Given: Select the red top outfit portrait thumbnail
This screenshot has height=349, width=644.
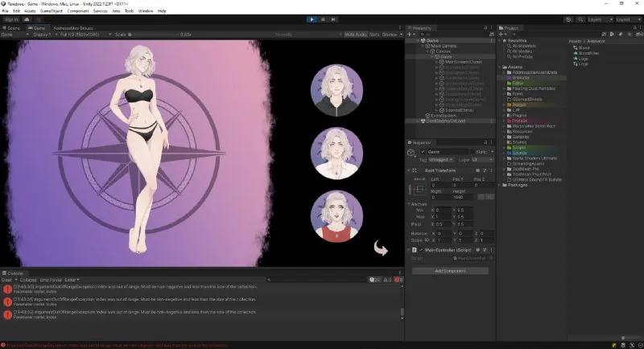Looking at the screenshot, I should click(x=336, y=216).
